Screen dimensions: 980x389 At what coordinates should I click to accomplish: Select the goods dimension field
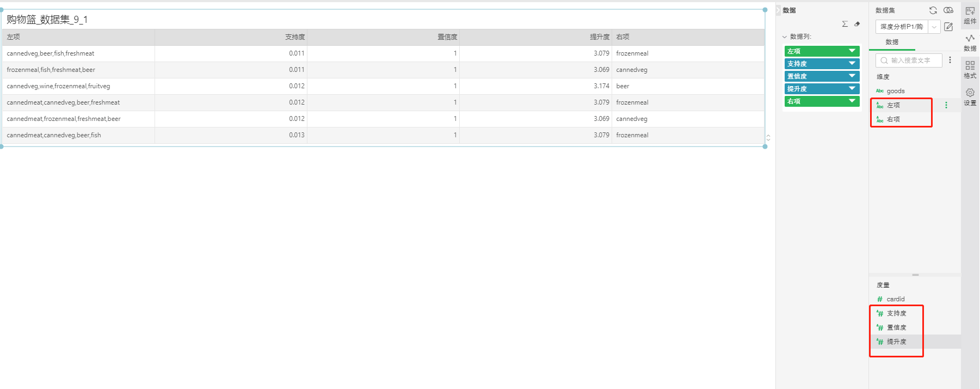(x=895, y=91)
